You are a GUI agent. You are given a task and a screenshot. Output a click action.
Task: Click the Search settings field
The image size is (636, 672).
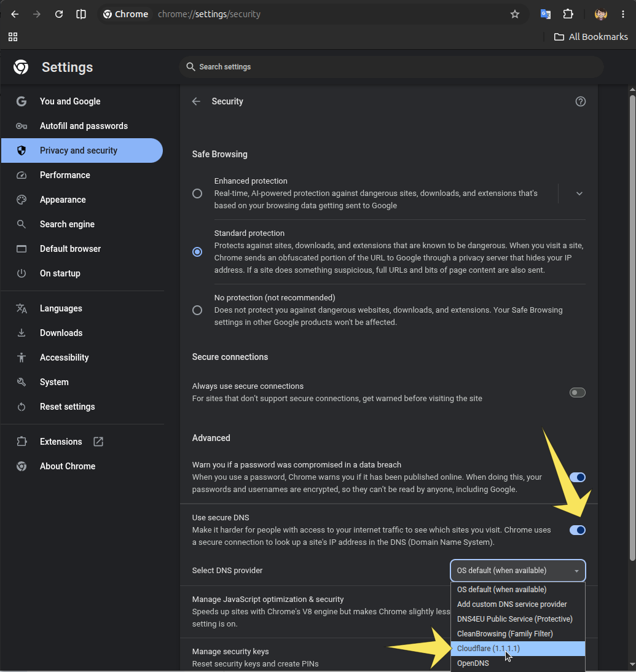[x=391, y=67]
